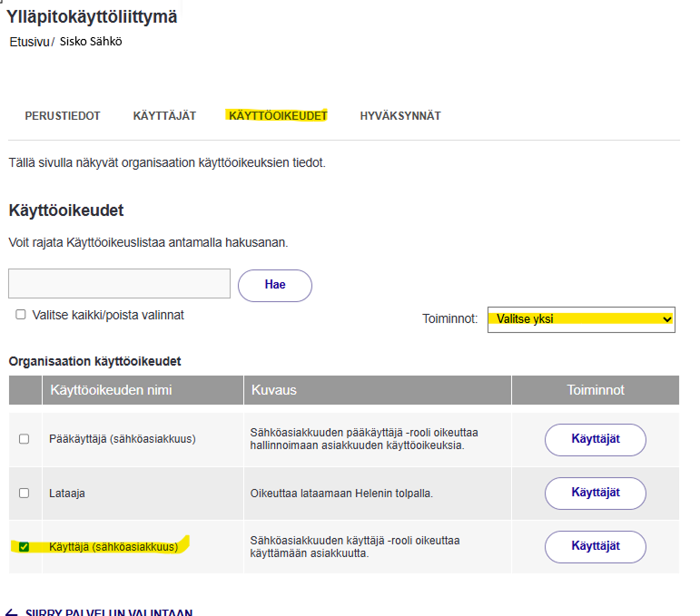The image size is (700, 616).
Task: Show Käyttäjät for Käyttäjä (sähköasiakkuus) row
Action: click(595, 547)
